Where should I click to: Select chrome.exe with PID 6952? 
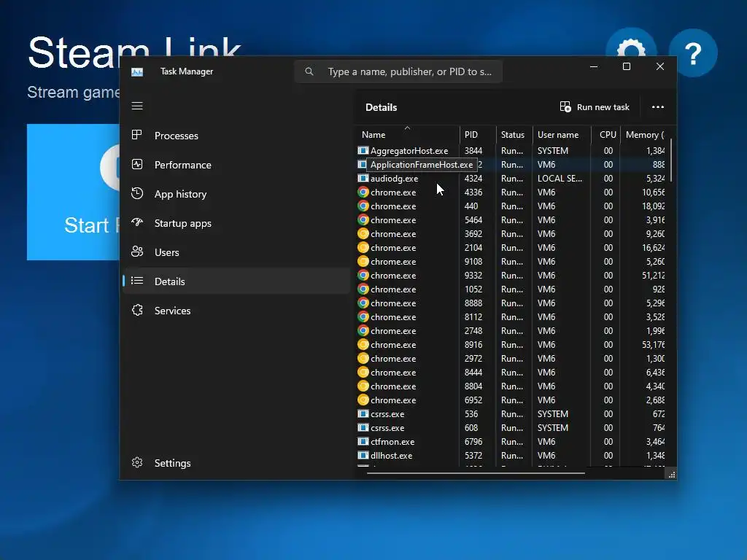tap(512, 400)
